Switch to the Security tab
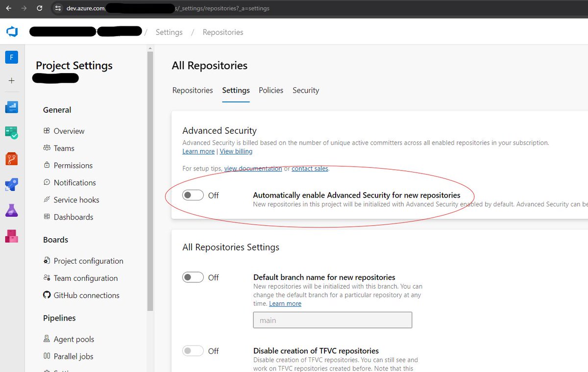This screenshot has height=372, width=588. pos(306,90)
